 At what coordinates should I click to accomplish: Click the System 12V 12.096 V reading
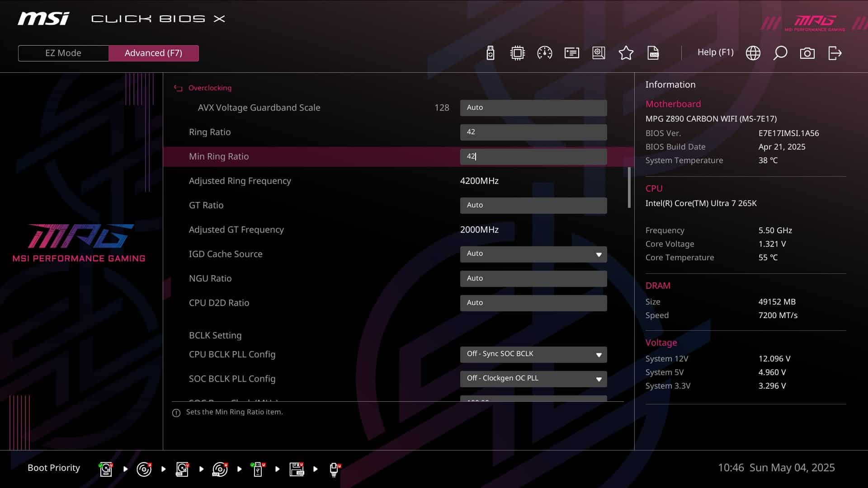pyautogui.click(x=774, y=359)
